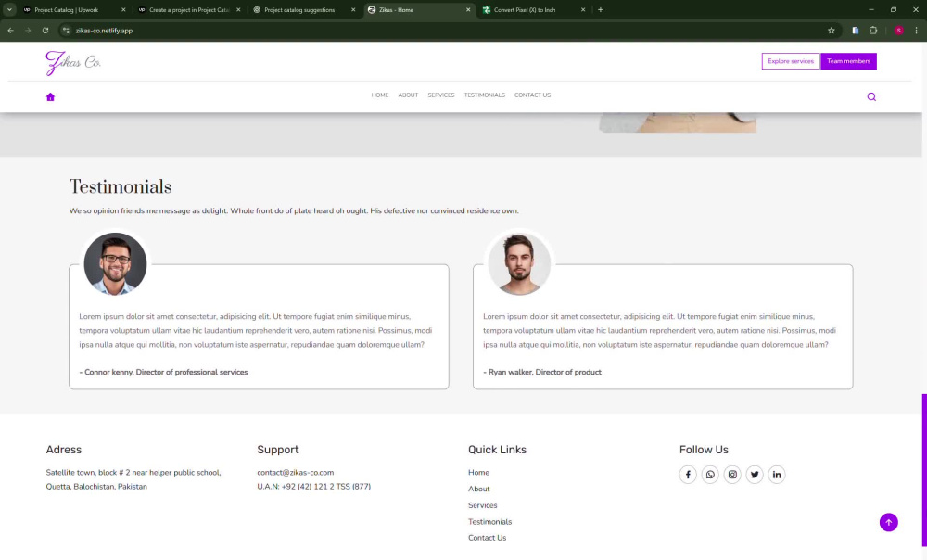Click the 'Connor kenny, Director of professional services' text
Image resolution: width=927 pixels, height=560 pixels.
166,372
